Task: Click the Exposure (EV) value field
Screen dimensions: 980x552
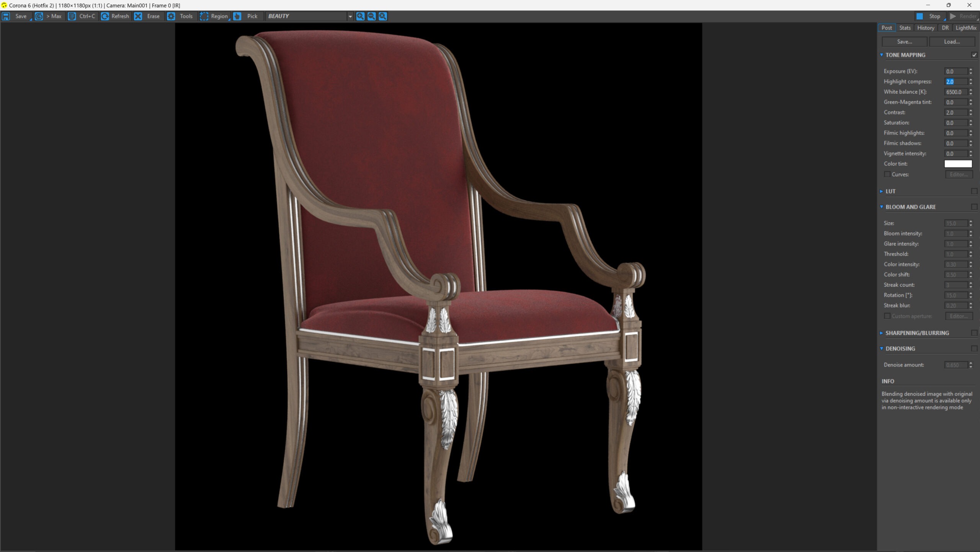Action: pyautogui.click(x=956, y=71)
